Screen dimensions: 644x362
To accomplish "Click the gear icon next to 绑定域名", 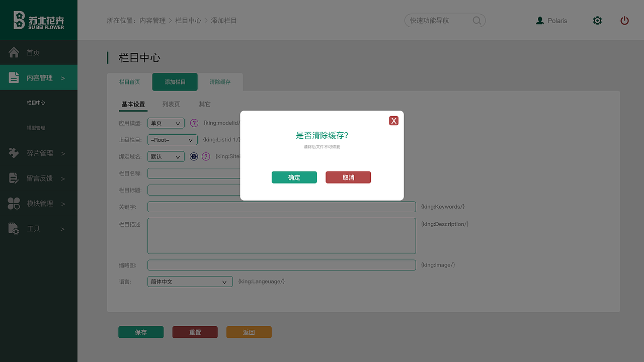I will click(x=194, y=156).
